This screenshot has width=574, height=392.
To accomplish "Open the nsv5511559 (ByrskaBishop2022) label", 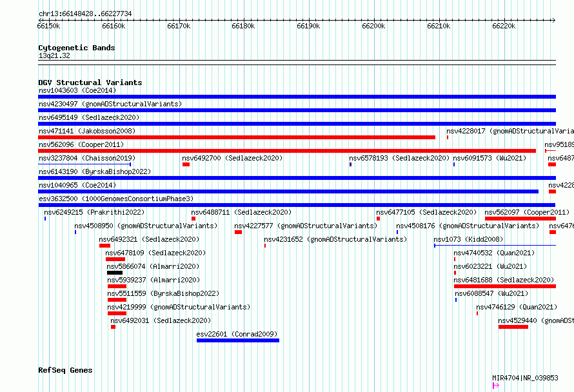I will tap(163, 293).
